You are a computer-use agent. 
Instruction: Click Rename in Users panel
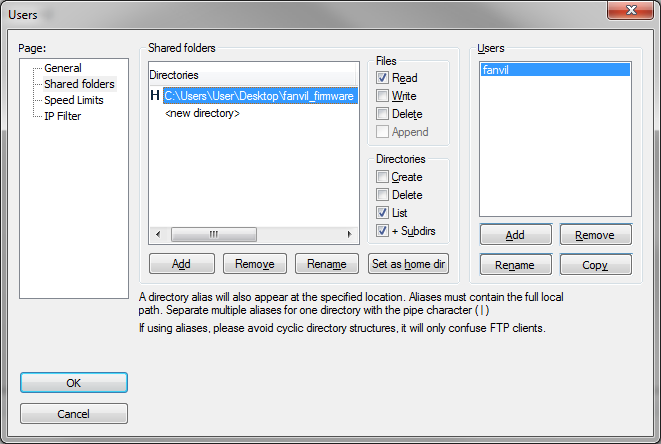516,265
